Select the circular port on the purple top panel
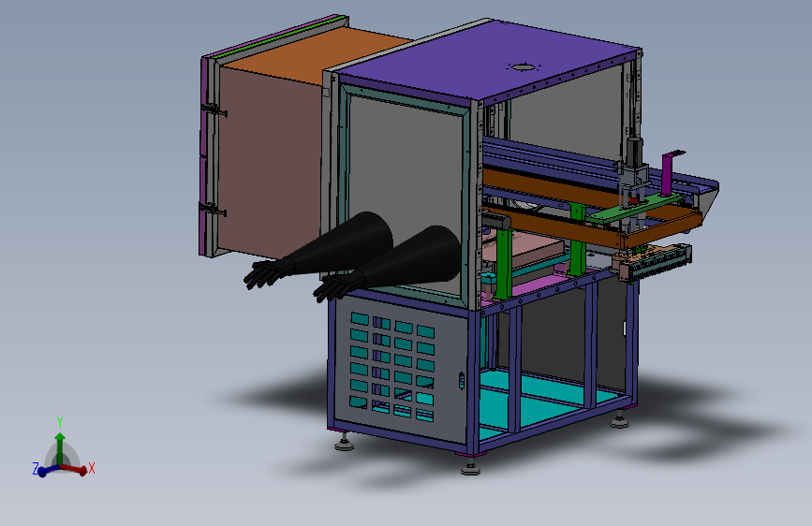Screen dimensions: 812x526 pyautogui.click(x=524, y=66)
